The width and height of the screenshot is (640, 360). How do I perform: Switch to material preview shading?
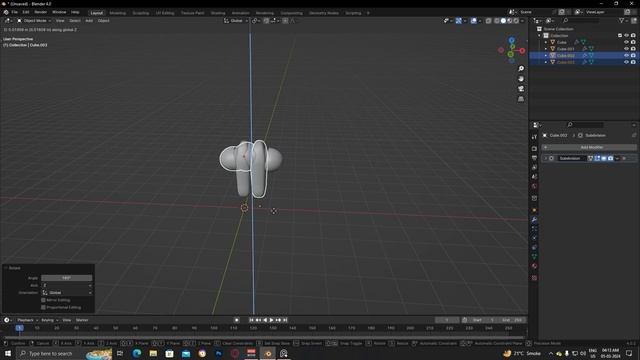click(x=509, y=20)
